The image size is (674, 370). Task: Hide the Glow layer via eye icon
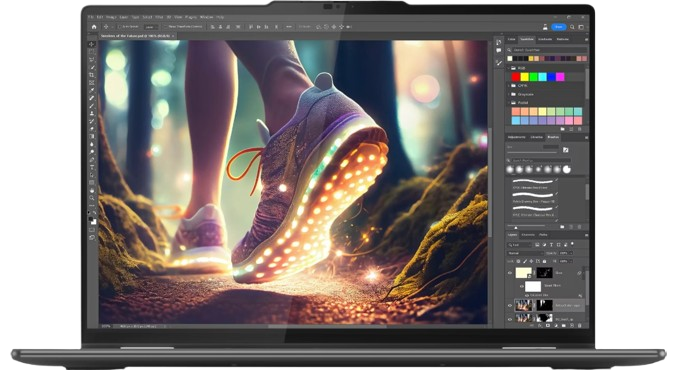(510, 273)
